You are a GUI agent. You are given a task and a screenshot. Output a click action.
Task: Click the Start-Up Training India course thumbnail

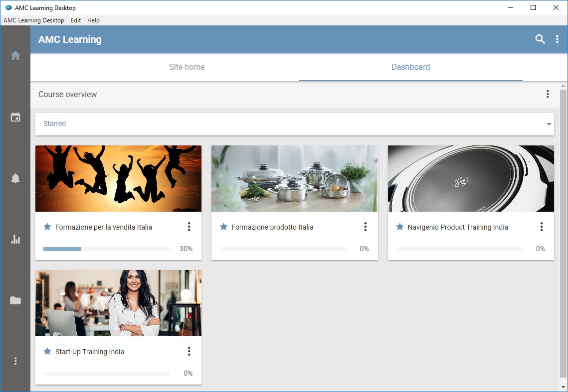point(118,303)
